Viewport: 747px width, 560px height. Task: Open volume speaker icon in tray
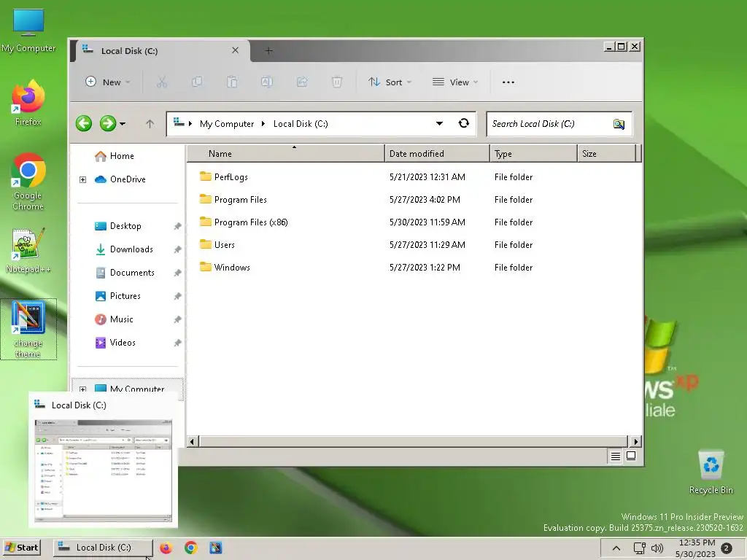pyautogui.click(x=657, y=548)
